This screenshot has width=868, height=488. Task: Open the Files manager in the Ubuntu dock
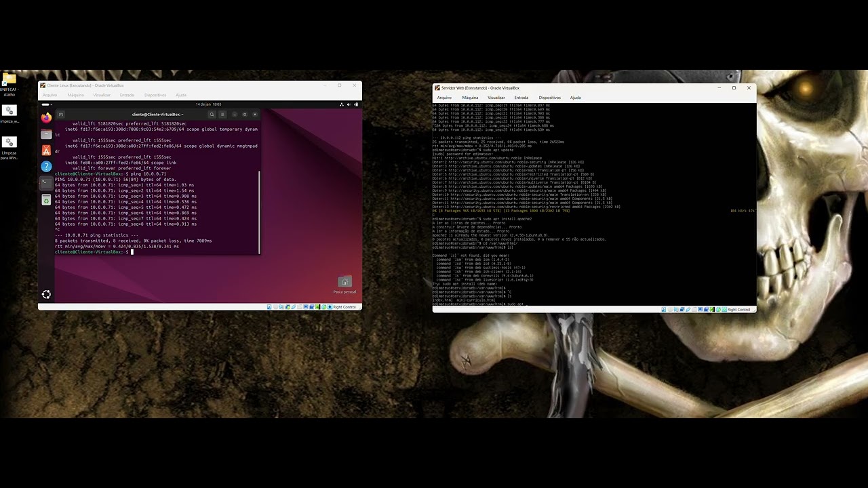click(46, 134)
